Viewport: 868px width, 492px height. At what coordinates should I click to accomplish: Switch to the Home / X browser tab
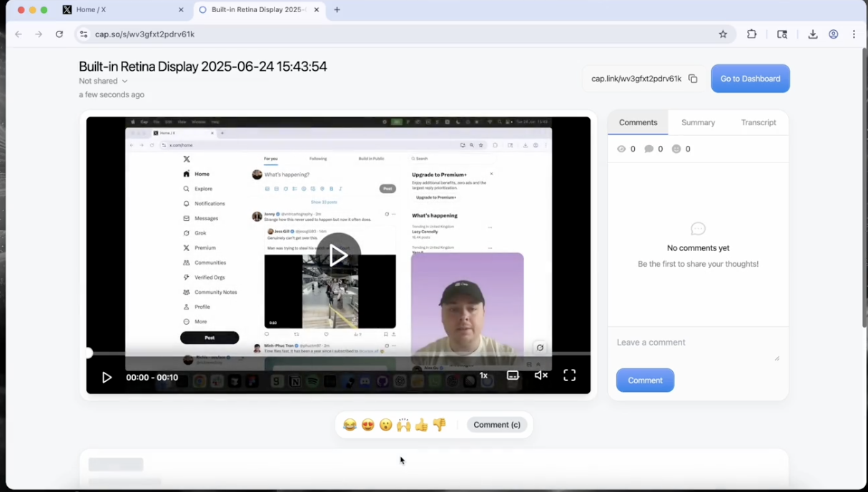[123, 10]
